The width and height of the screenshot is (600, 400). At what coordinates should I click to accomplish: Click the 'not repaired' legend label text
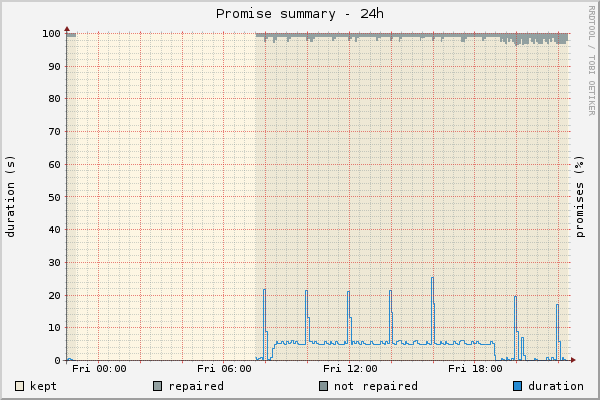point(375,386)
